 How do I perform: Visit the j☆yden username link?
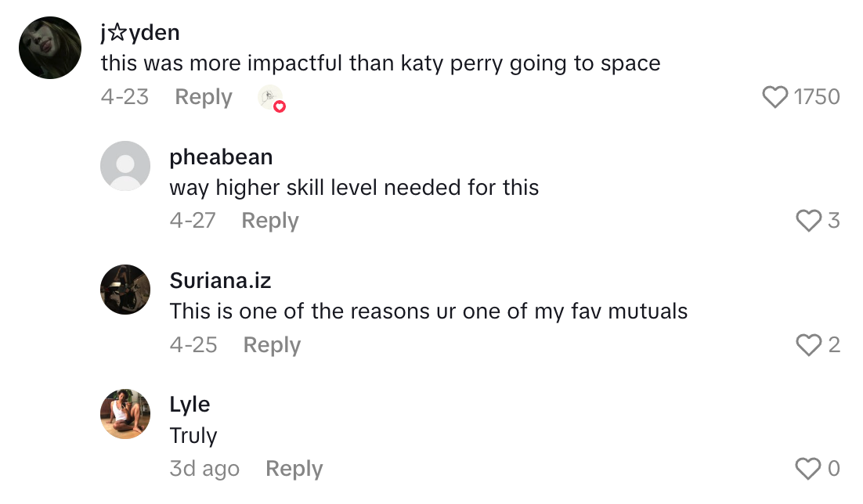[140, 33]
